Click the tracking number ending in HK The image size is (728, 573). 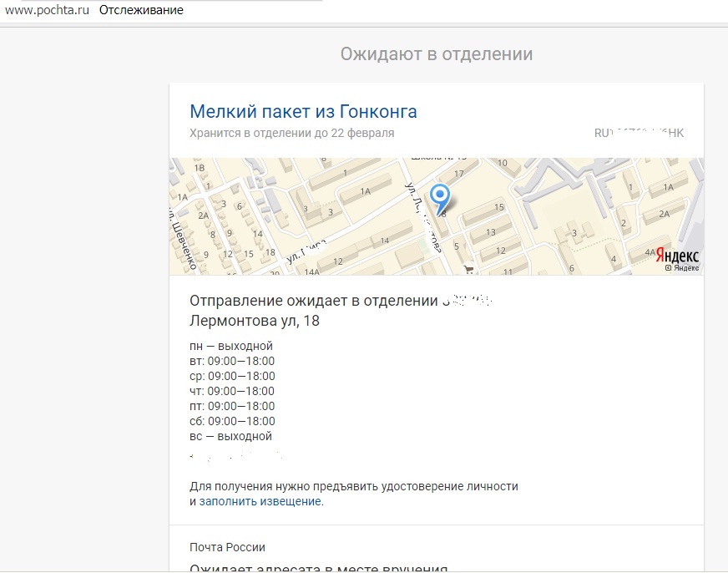click(639, 132)
